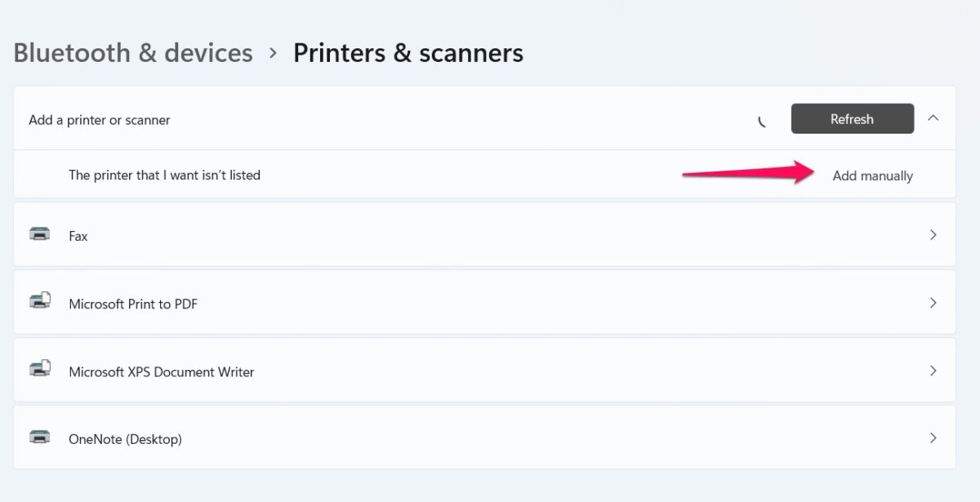Click the Printers & scanners page title
980x502 pixels.
(x=408, y=53)
